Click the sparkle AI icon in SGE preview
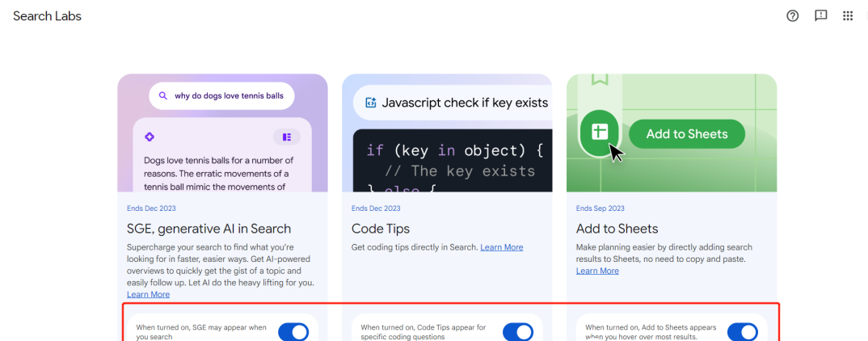The height and width of the screenshot is (341, 868). (149, 137)
